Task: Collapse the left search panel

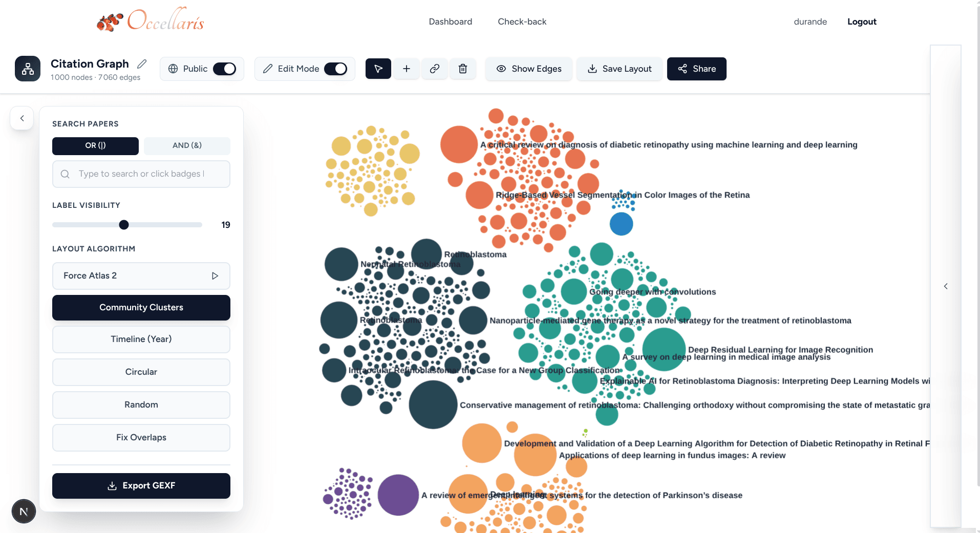Action: 22,118
